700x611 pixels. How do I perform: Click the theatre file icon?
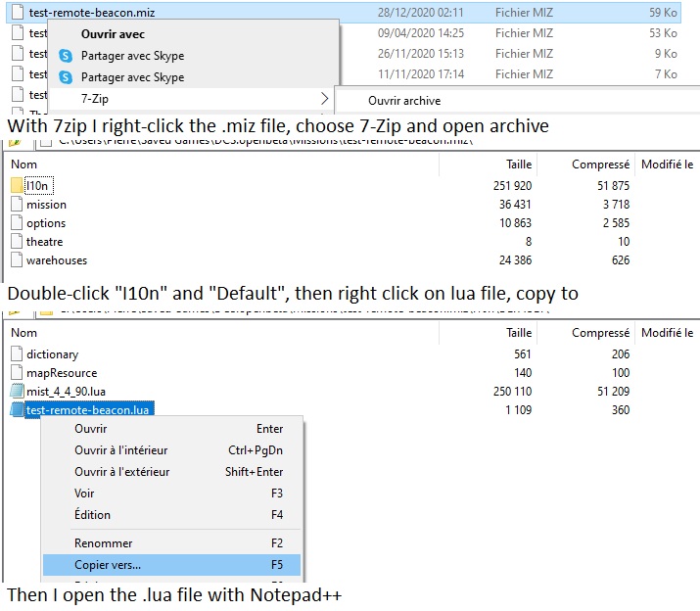[17, 241]
